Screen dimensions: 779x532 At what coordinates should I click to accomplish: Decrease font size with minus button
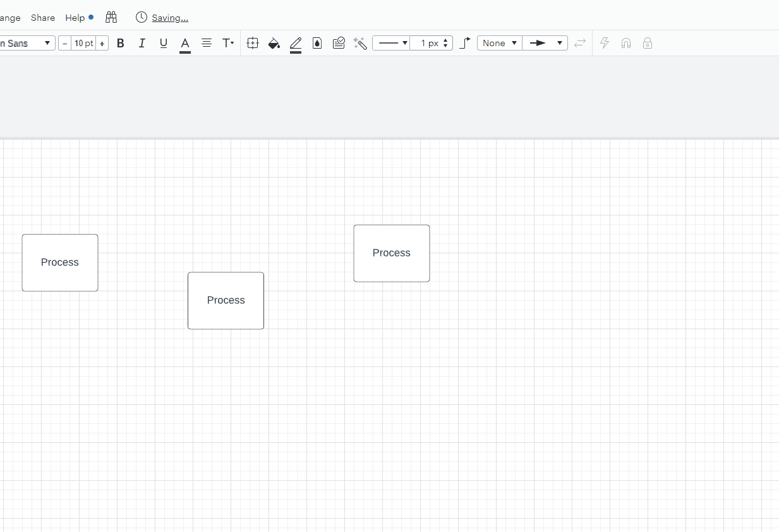tap(64, 44)
